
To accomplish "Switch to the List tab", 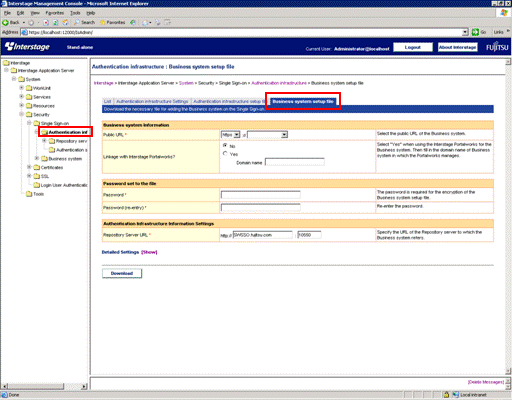I will (x=107, y=101).
